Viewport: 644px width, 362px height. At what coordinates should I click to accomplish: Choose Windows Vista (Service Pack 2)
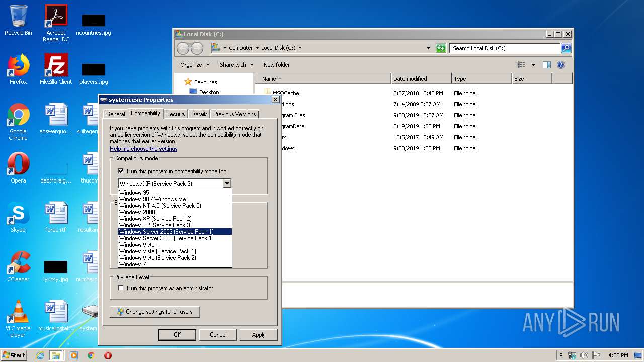(175, 258)
